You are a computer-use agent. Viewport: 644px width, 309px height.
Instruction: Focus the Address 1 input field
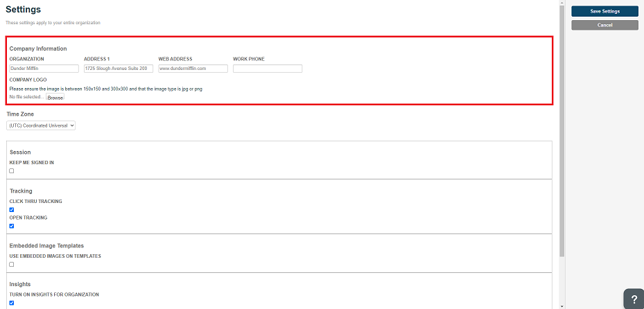119,69
